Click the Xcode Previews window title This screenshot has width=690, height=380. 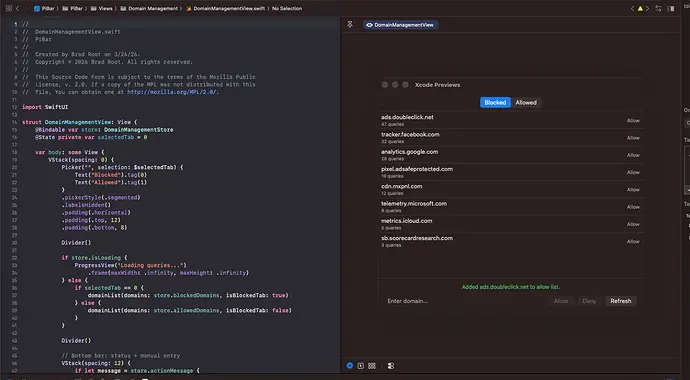point(437,85)
